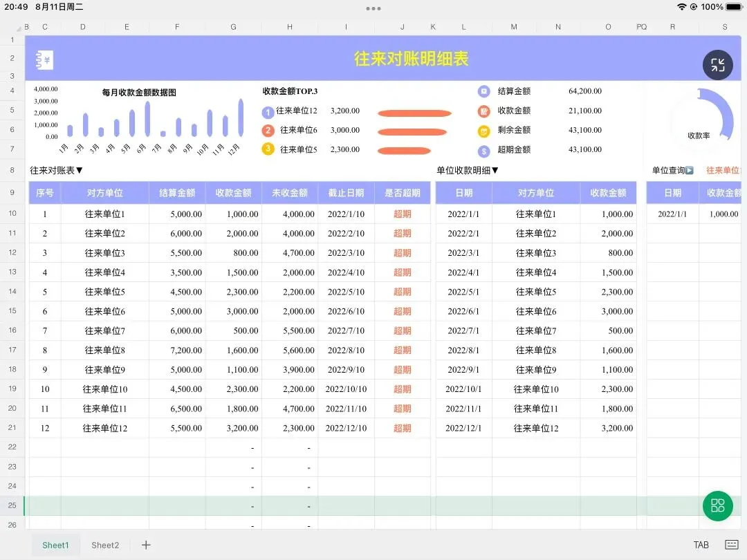This screenshot has width=747, height=560.
Task: Select 5,600.00 未收金额 cell
Action: tap(290, 351)
